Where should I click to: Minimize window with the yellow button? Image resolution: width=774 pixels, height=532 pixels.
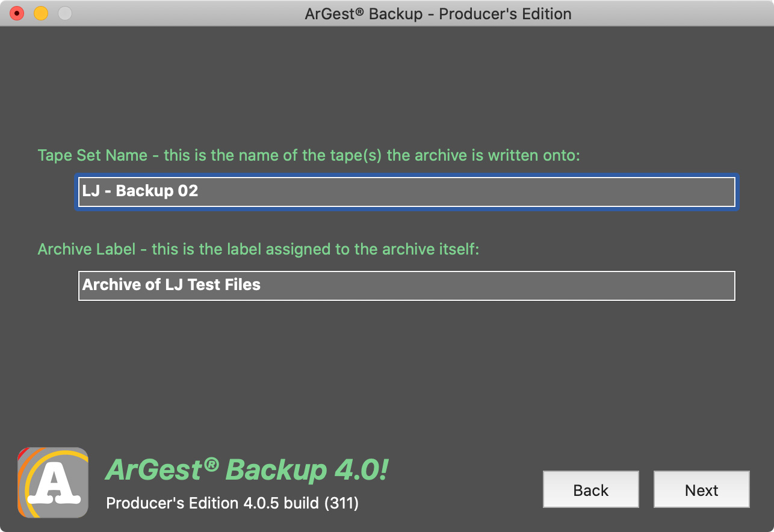[41, 13]
